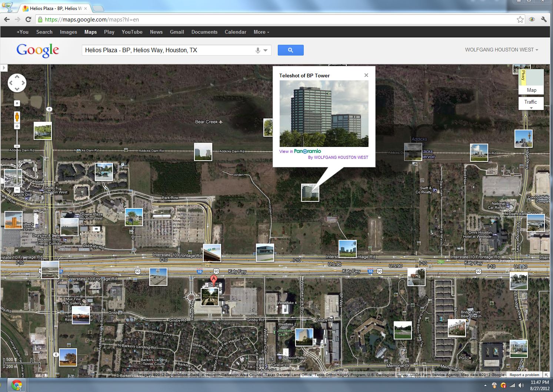The image size is (553, 392).
Task: Enable the Traffic overlay
Action: click(530, 102)
